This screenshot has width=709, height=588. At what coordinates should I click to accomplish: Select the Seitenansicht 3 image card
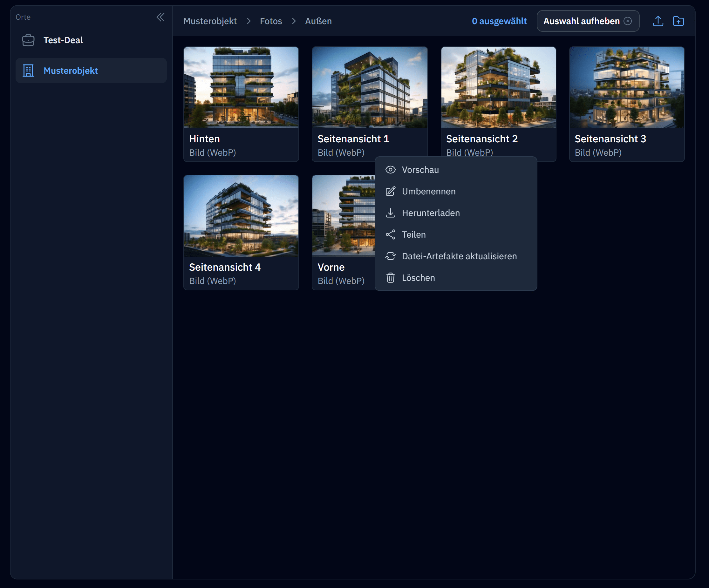pos(627,104)
